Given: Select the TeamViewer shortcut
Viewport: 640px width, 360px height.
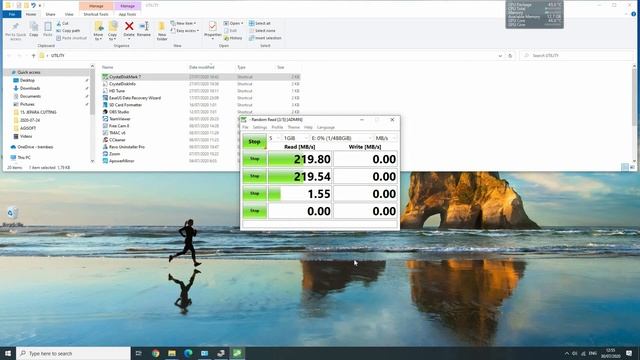Looking at the screenshot, I should [120, 119].
